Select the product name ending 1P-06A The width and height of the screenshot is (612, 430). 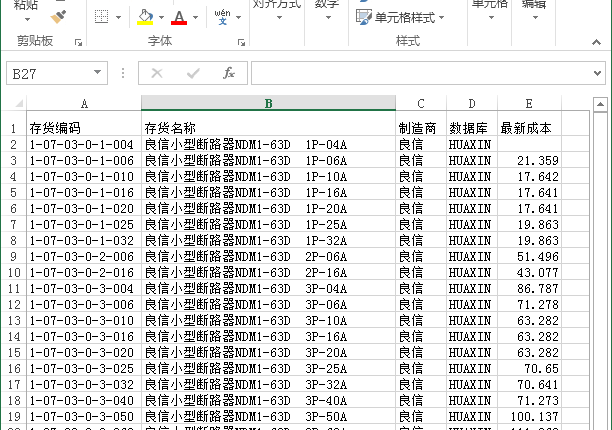click(x=268, y=160)
